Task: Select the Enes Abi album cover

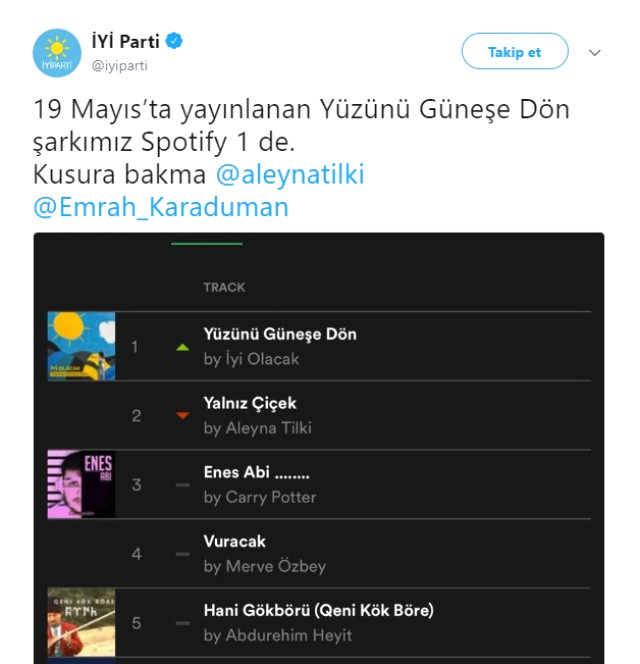Action: point(81,484)
